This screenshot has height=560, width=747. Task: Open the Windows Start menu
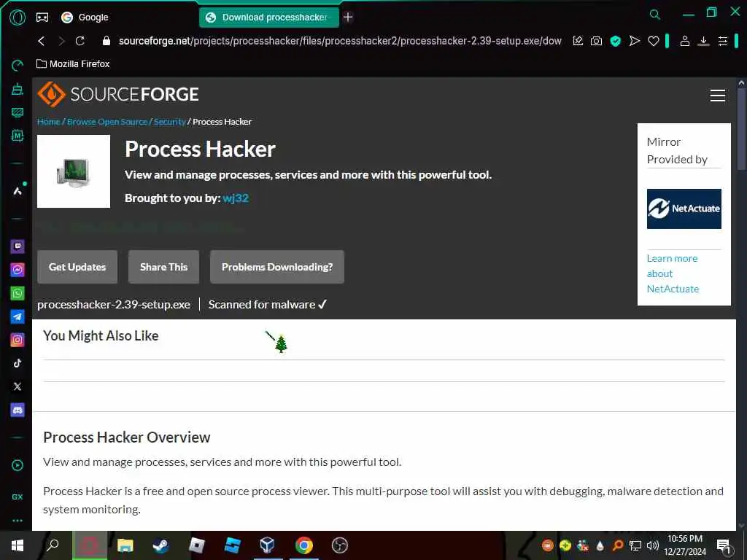18,545
